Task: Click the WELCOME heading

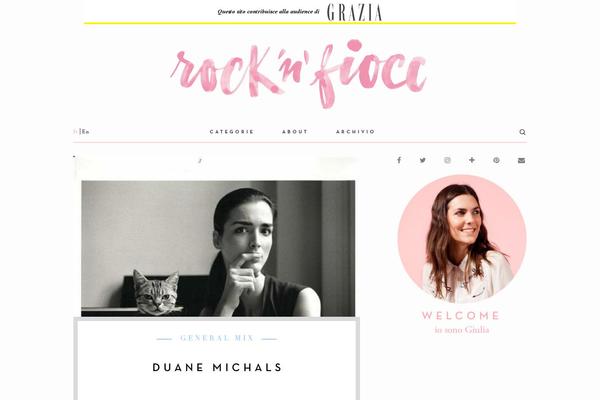Action: tap(461, 316)
